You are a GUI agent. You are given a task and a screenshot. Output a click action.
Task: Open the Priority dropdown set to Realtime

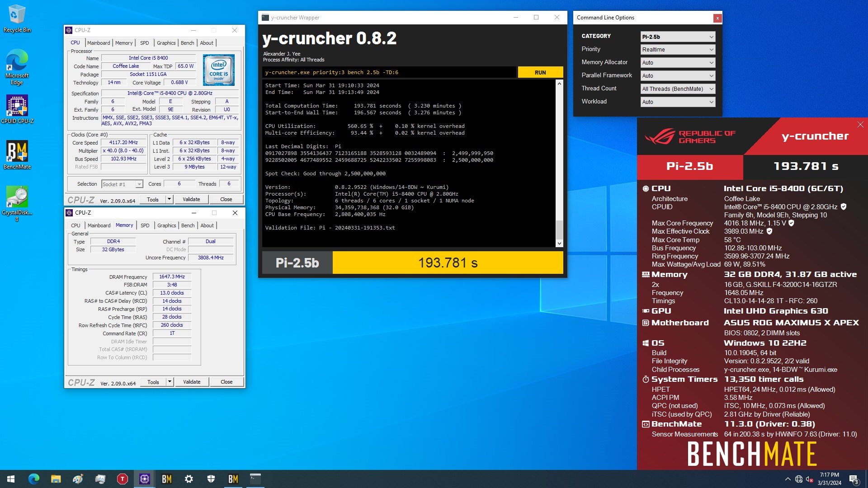click(678, 50)
